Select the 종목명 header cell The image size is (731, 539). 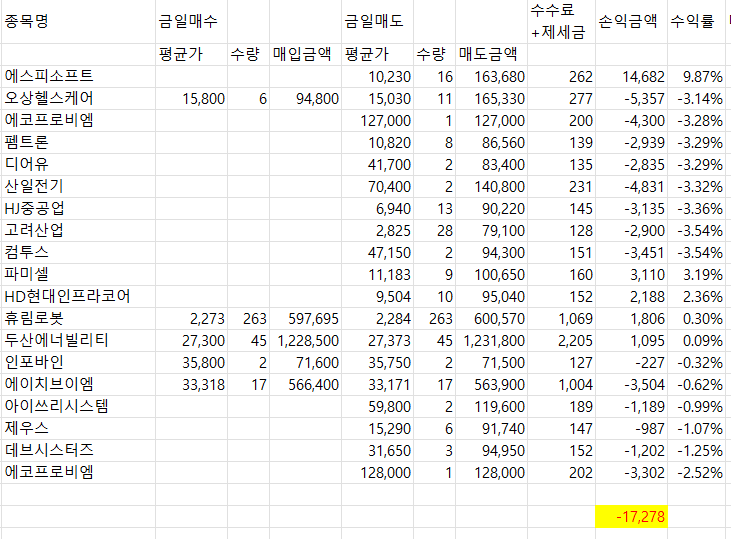pyautogui.click(x=78, y=21)
